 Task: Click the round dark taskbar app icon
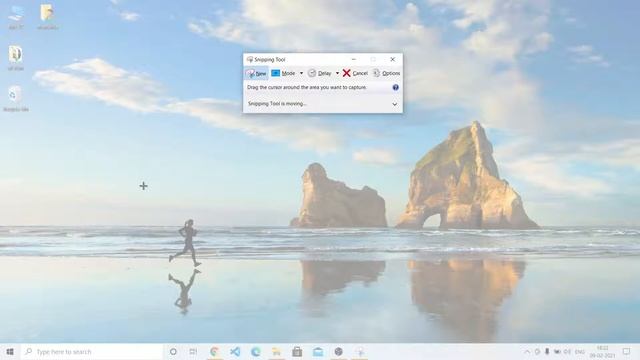coord(338,351)
